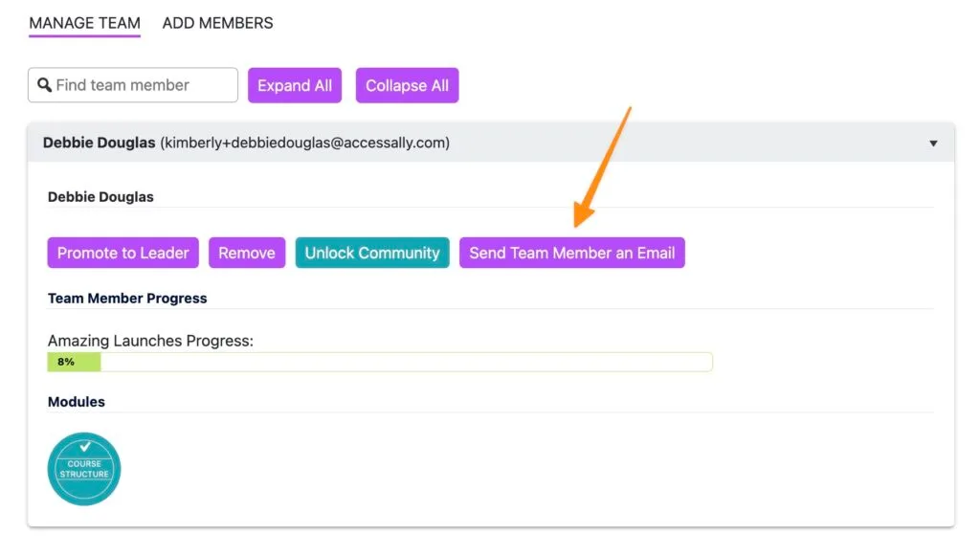Unlock Community for Debbie Douglas
980x556 pixels.
pyautogui.click(x=372, y=253)
